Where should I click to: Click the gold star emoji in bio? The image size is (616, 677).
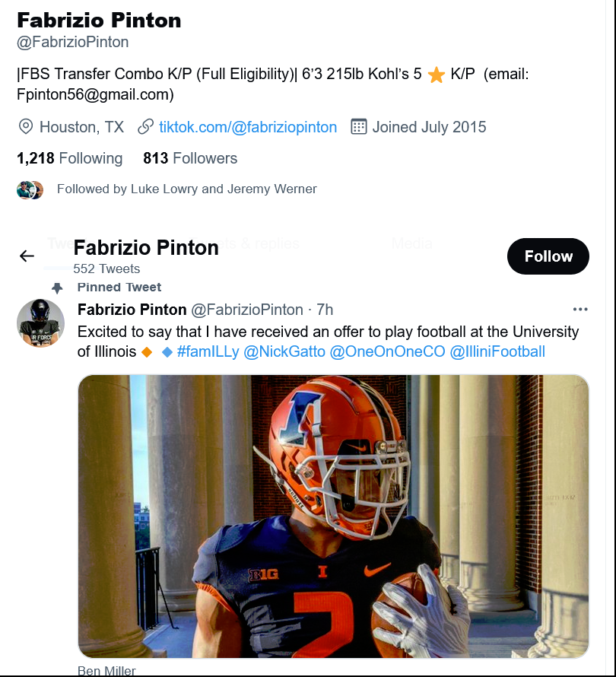[x=436, y=75]
